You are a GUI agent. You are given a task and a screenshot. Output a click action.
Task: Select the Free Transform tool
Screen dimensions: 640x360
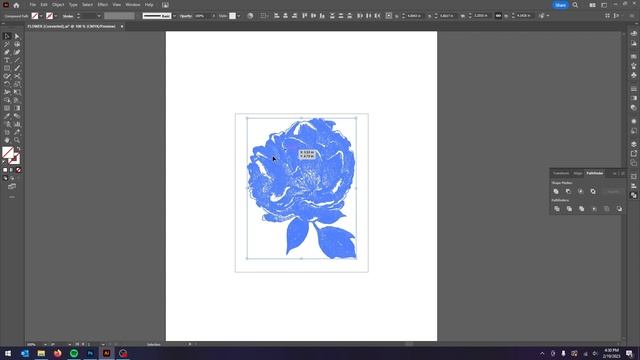click(x=17, y=92)
